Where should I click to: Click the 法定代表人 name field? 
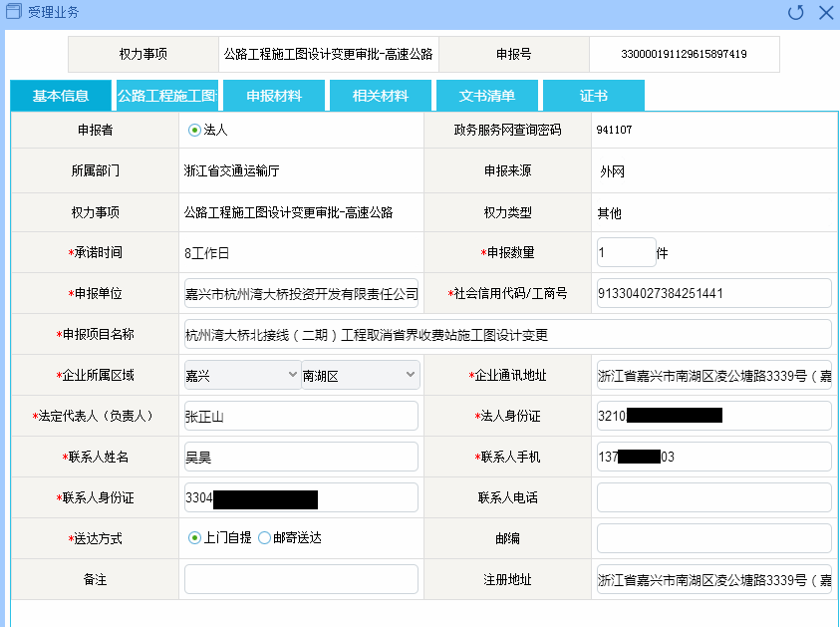(x=301, y=416)
